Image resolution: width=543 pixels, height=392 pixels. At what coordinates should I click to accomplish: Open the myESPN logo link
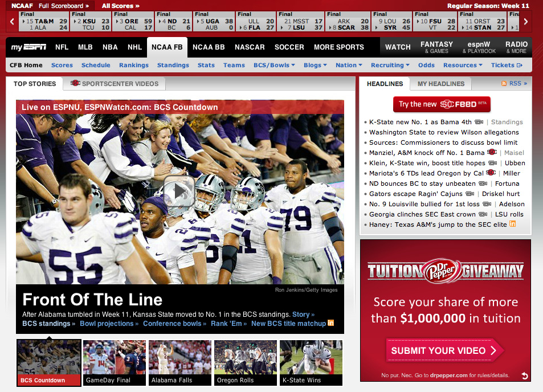pyautogui.click(x=28, y=47)
